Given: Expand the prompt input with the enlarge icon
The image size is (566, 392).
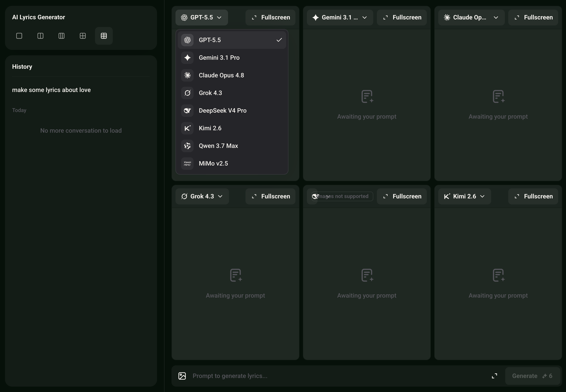Looking at the screenshot, I should tap(494, 376).
